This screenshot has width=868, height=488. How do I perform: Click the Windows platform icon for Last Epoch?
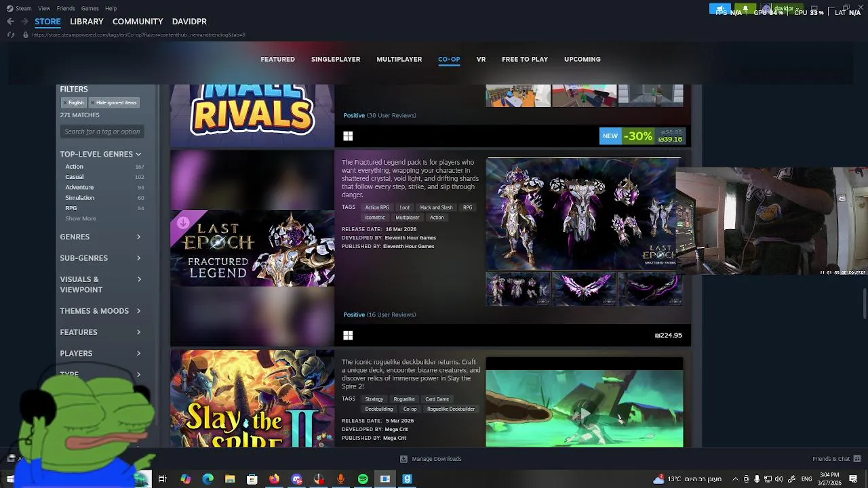click(x=348, y=335)
